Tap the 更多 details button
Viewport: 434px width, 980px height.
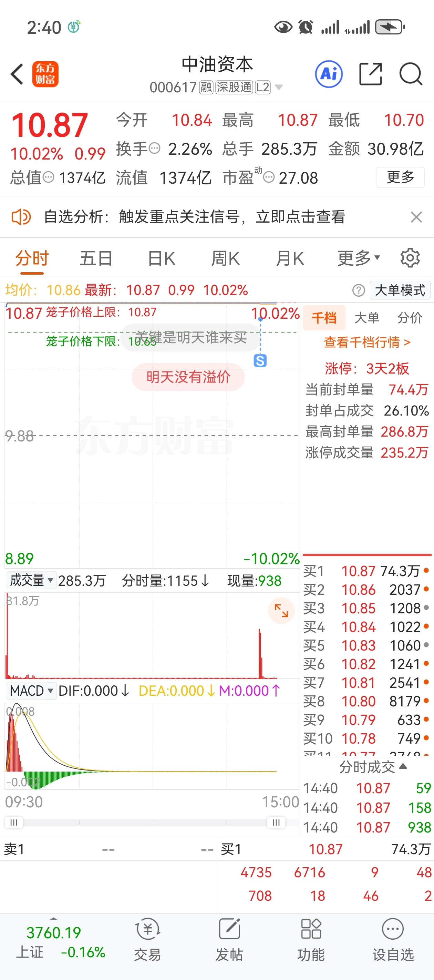[401, 177]
